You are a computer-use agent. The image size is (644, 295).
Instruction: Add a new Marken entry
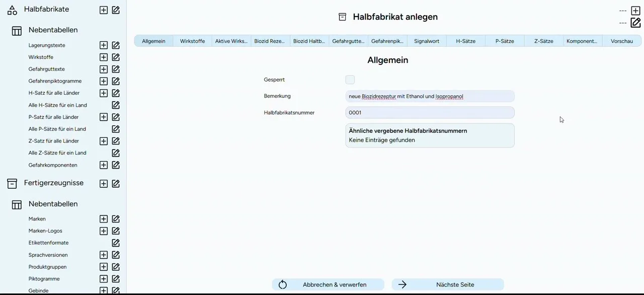(104, 219)
